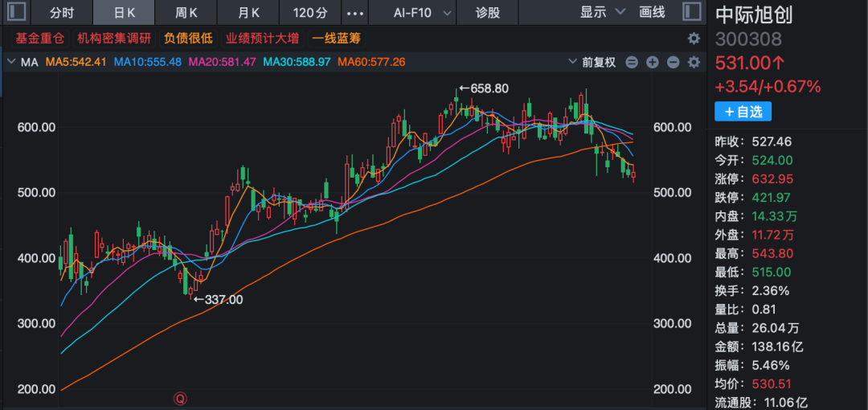Click the 业绩预计大增 tag
868x410 pixels.
(x=262, y=38)
